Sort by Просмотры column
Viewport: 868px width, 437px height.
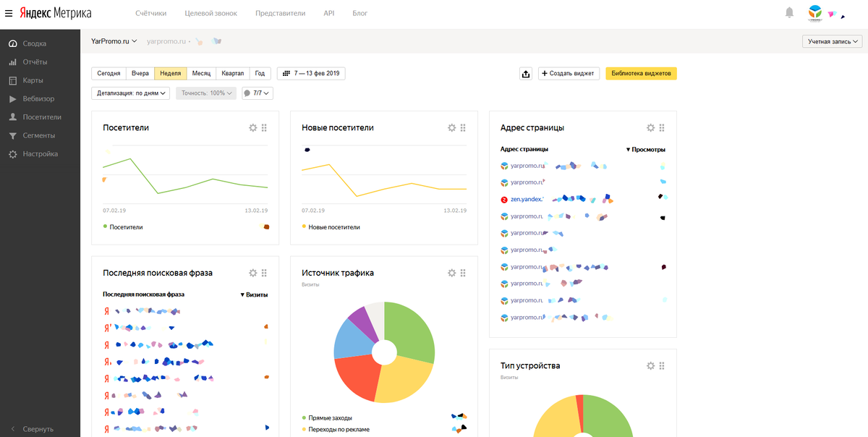[x=645, y=150]
